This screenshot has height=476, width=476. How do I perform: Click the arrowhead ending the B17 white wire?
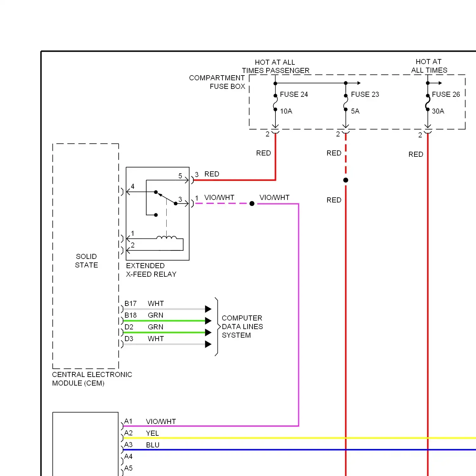point(208,309)
